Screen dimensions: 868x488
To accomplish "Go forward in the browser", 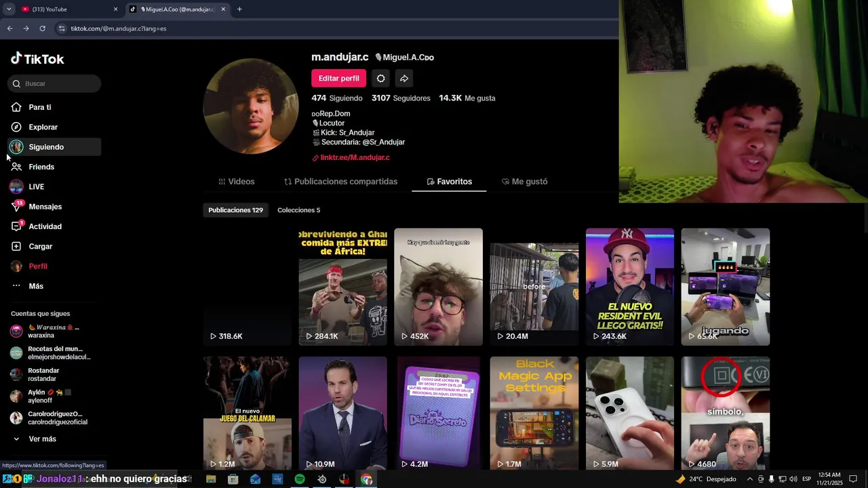I will 26,28.
